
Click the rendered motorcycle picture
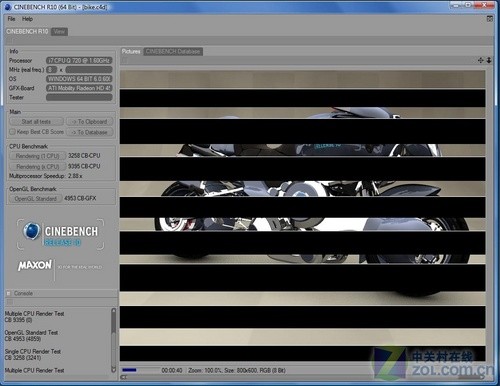(302, 216)
